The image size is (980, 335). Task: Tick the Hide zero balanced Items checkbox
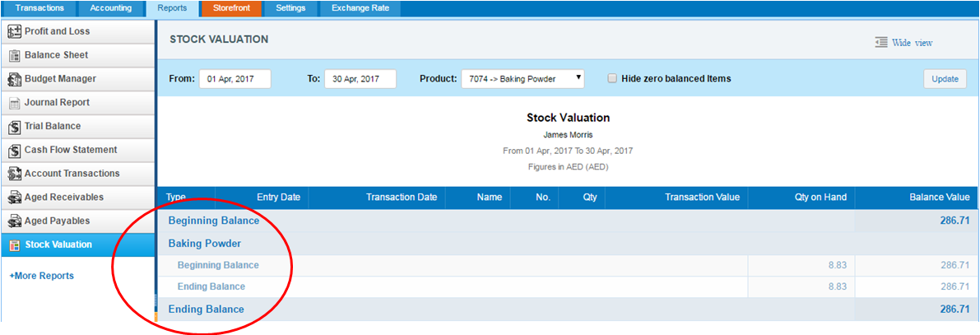(612, 79)
